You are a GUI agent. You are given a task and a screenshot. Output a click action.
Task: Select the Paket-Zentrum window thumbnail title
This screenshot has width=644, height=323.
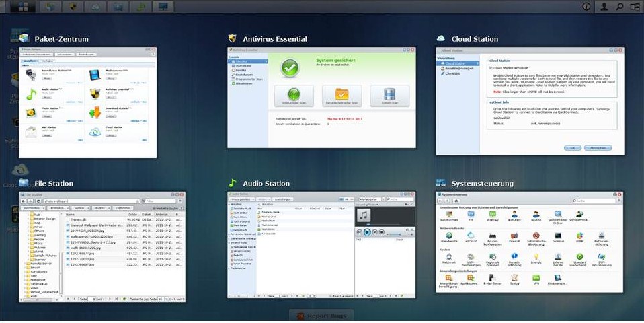click(x=62, y=39)
